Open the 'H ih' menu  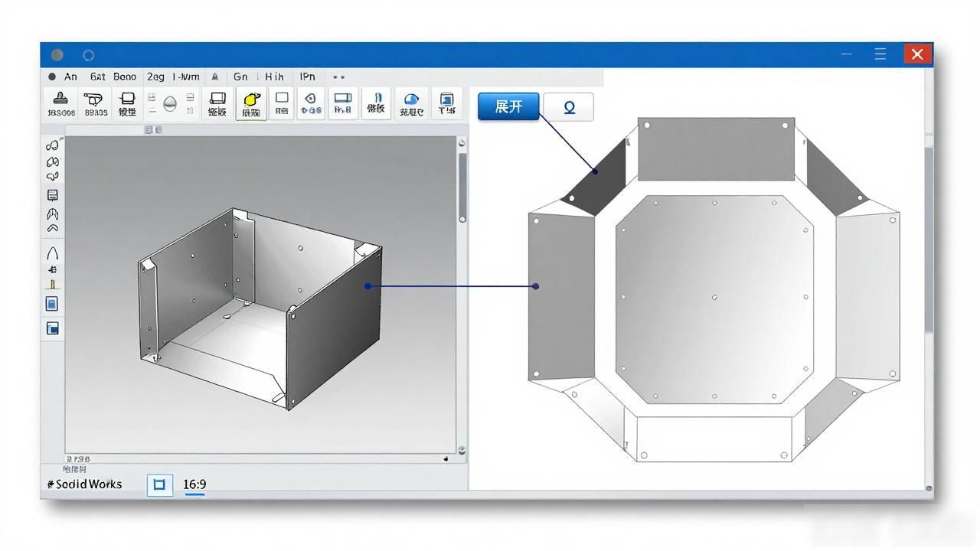click(x=274, y=77)
